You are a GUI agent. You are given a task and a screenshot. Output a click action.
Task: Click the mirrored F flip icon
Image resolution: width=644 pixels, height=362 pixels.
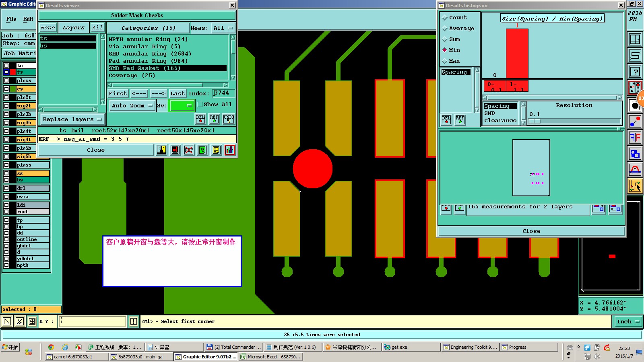coord(635,138)
